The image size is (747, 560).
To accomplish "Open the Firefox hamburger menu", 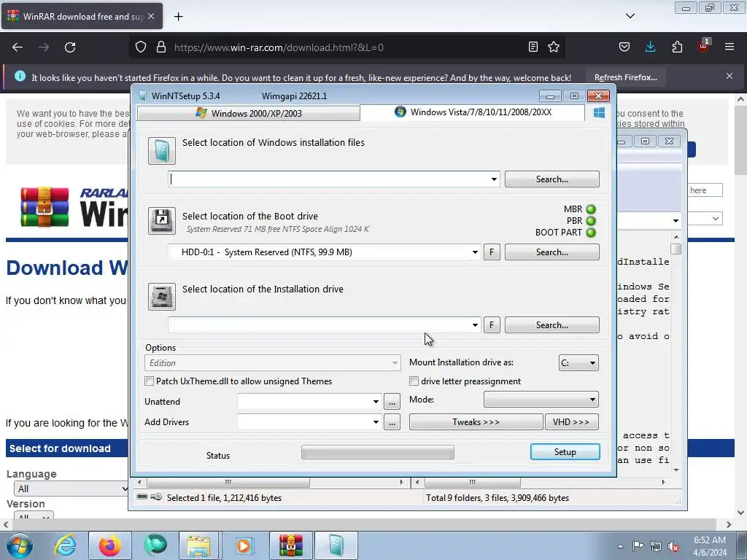I will (729, 47).
